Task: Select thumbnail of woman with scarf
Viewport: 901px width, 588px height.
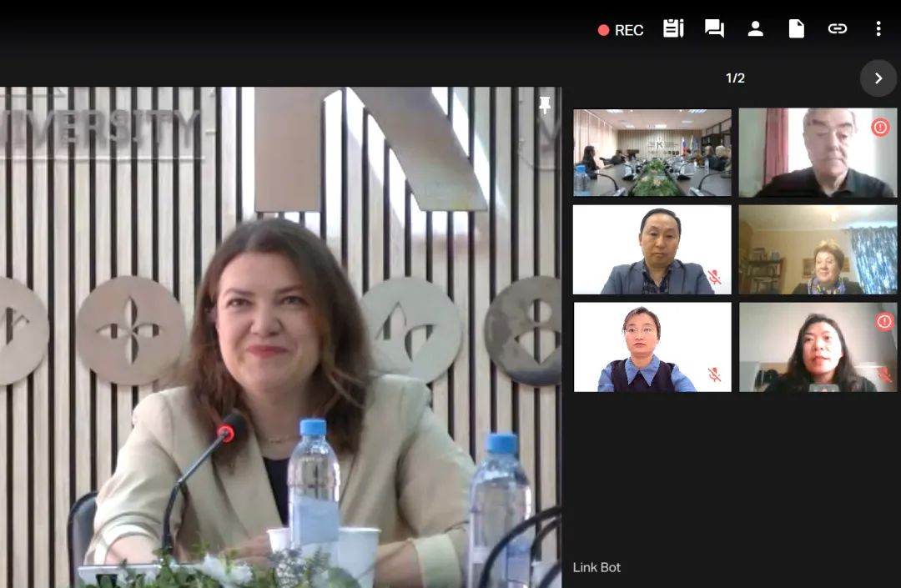Action: 818,249
